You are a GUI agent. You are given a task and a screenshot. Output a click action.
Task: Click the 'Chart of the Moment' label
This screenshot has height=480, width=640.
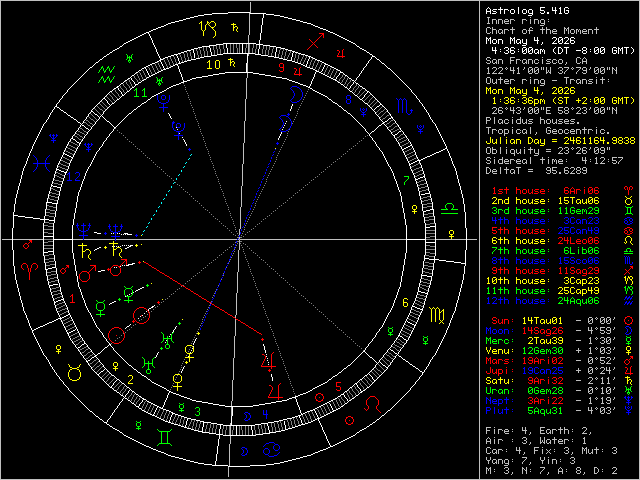(x=542, y=31)
